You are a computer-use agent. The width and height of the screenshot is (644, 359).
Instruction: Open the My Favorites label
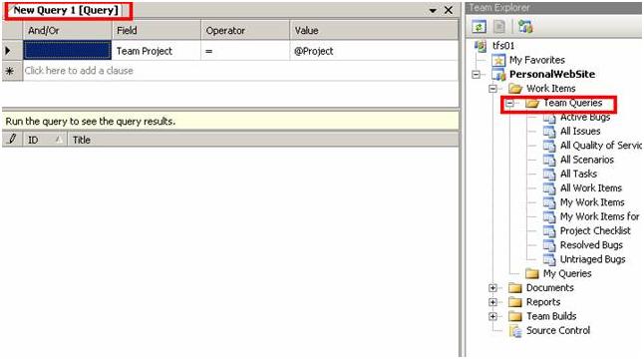tap(537, 60)
